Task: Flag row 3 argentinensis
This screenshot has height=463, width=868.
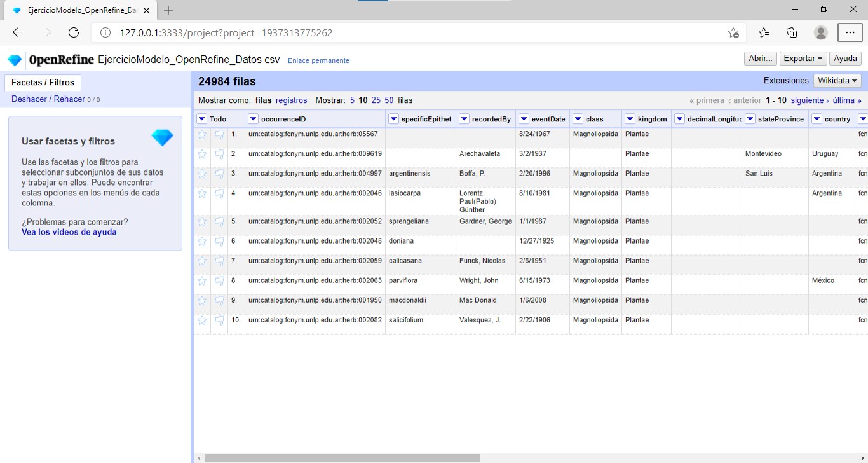Action: tap(219, 174)
